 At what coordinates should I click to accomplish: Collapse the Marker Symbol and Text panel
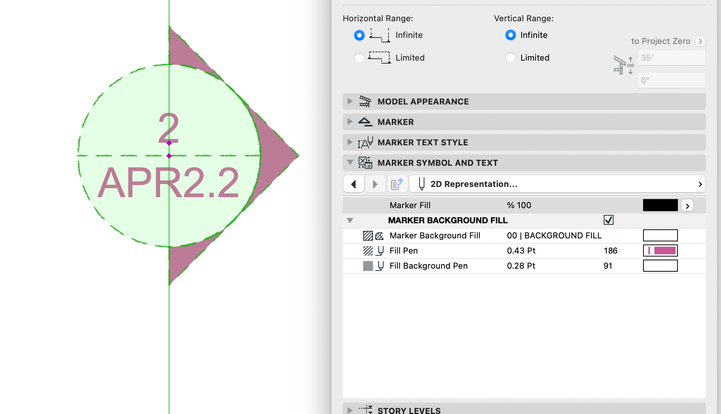click(350, 162)
